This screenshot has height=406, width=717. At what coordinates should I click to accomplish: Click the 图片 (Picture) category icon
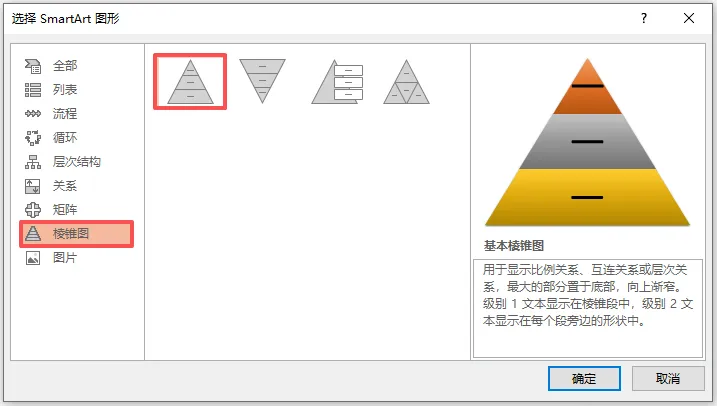33,258
